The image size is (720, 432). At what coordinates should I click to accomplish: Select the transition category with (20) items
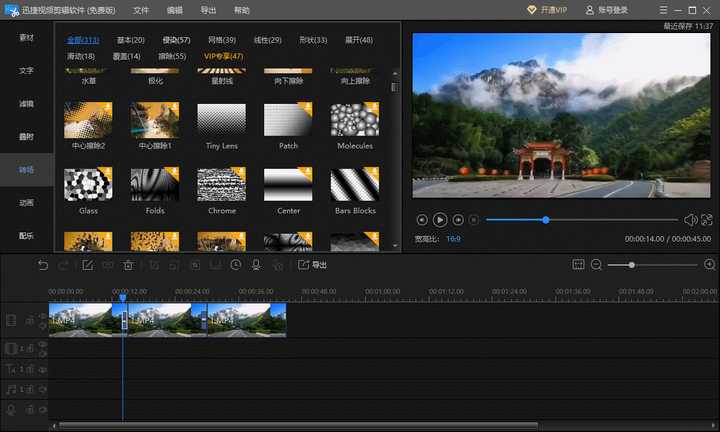click(130, 40)
